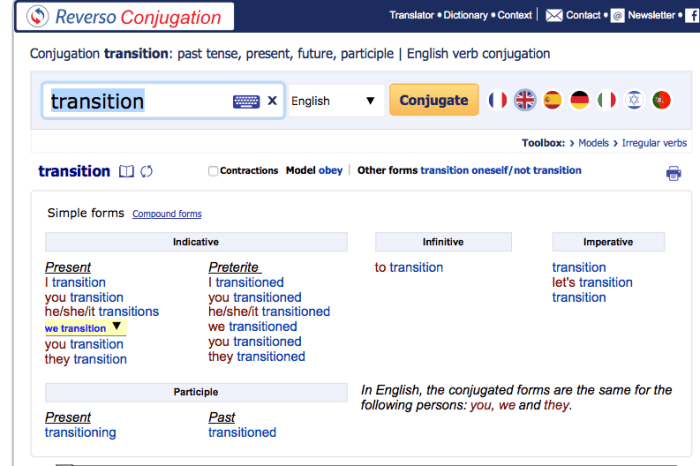Open the 'obey' model link
700x466 pixels.
pyautogui.click(x=330, y=171)
